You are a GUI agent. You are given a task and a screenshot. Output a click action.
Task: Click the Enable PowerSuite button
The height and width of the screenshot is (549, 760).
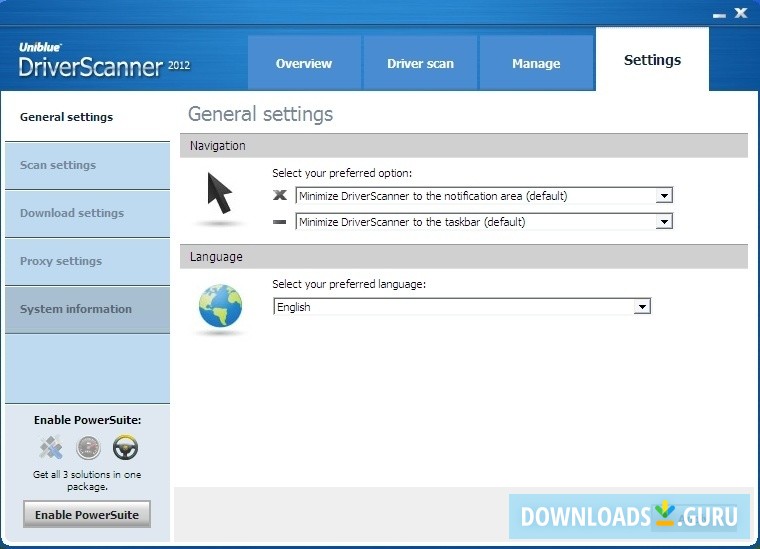click(87, 514)
